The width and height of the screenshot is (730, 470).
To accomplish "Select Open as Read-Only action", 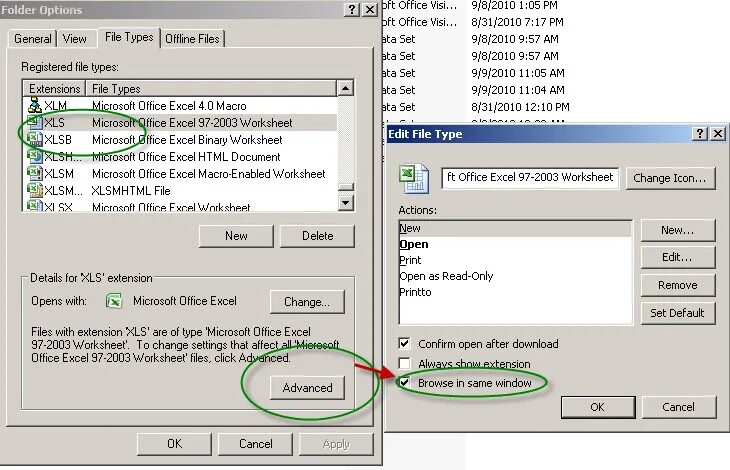I will (x=515, y=276).
